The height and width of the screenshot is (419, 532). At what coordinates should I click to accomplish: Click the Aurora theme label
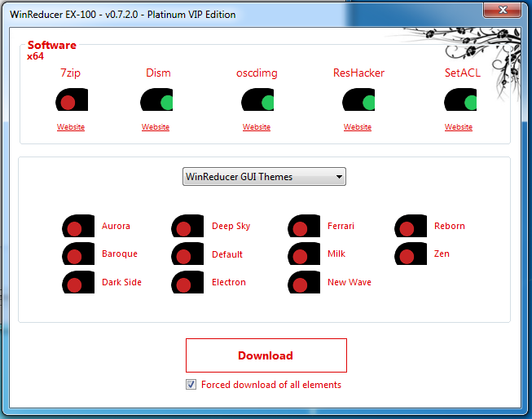(x=116, y=226)
